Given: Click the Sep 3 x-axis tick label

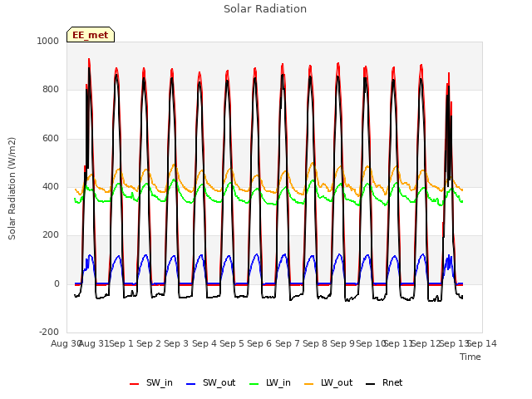Looking at the screenshot, I should click(176, 343).
